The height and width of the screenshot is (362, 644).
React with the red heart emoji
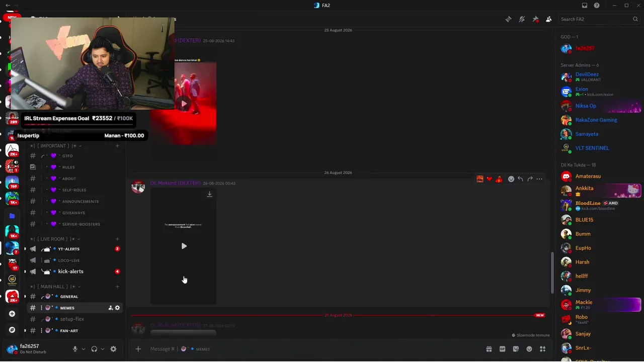(489, 179)
